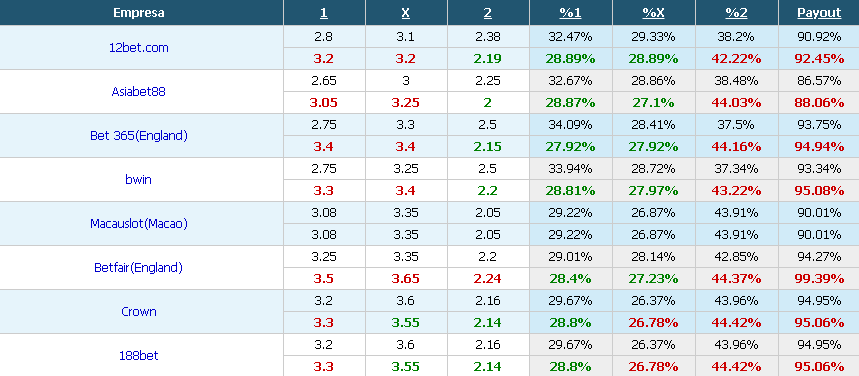Sort by the 1 column header

coord(324,13)
